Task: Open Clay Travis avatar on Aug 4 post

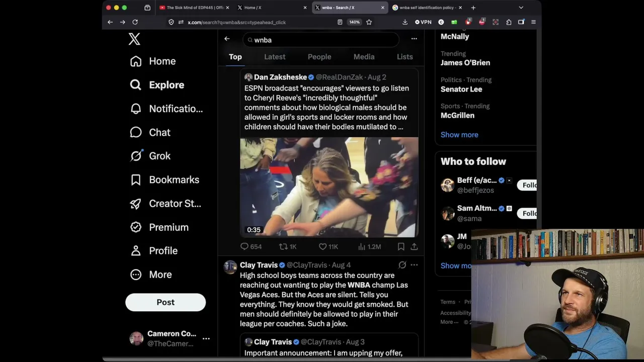Action: pyautogui.click(x=230, y=267)
